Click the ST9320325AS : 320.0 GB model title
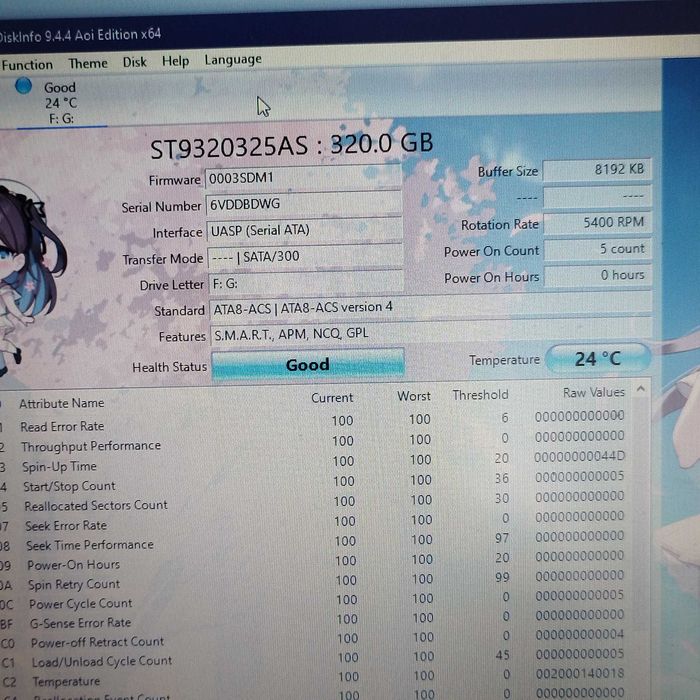Image resolution: width=700 pixels, height=700 pixels. [292, 146]
